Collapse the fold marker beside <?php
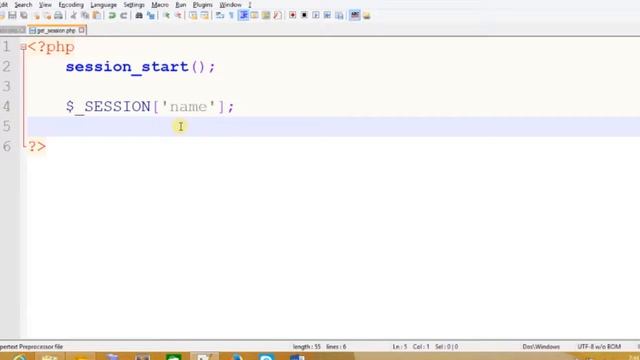The image size is (640, 360). click(x=23, y=47)
